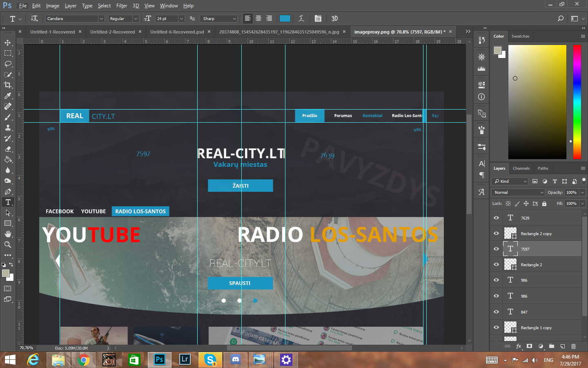Viewport: 588px width, 368px height.
Task: Click the Add layer style fx icon
Action: [519, 346]
